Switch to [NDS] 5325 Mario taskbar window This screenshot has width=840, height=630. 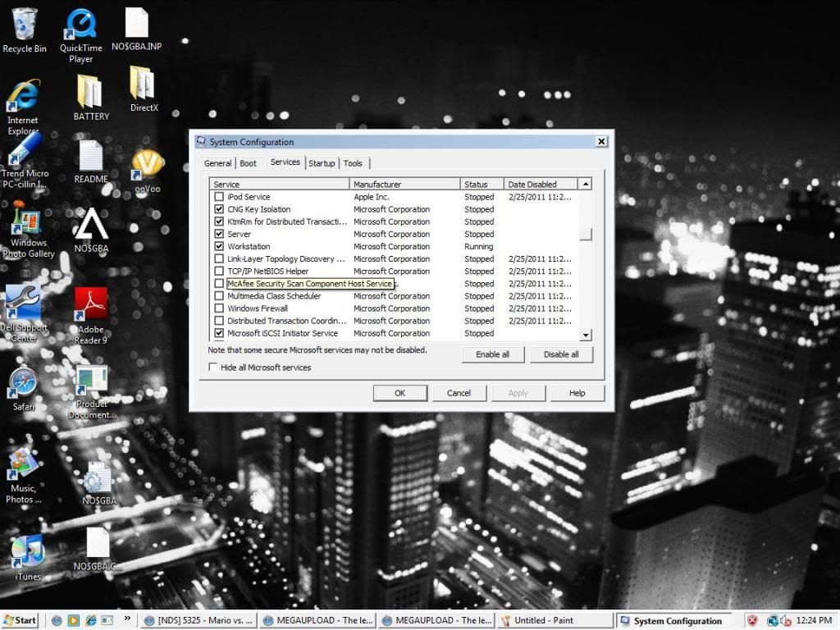(x=199, y=620)
